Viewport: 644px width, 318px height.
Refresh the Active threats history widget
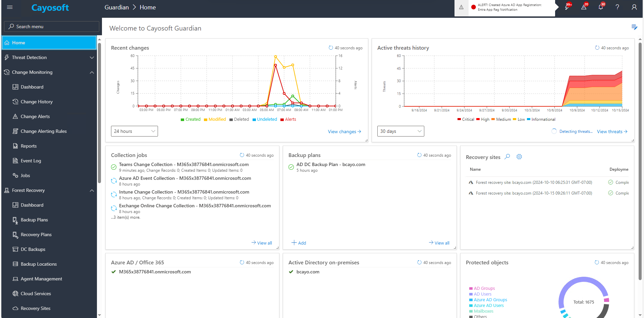597,48
